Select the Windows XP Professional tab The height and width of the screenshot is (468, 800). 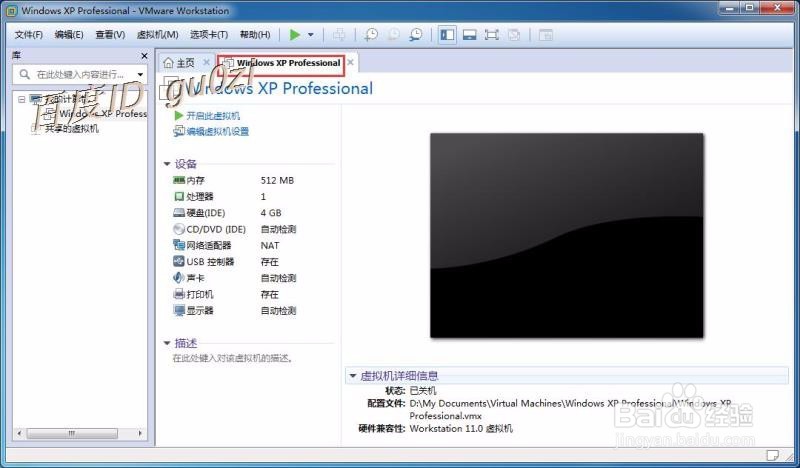click(281, 63)
